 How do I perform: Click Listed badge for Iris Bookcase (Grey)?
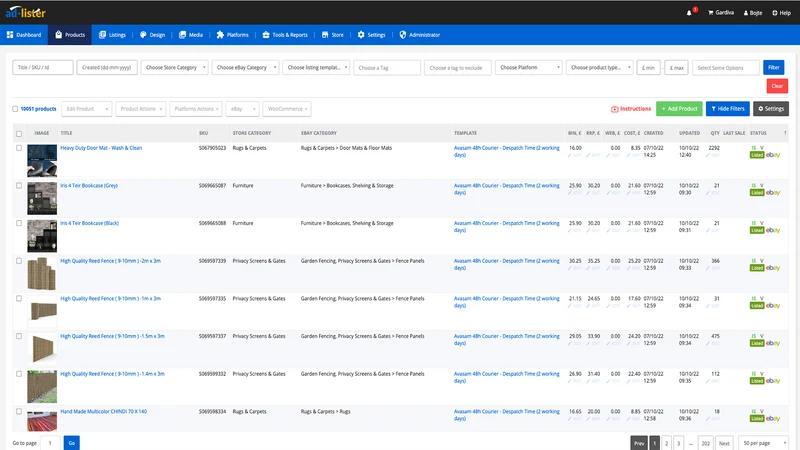click(x=757, y=193)
